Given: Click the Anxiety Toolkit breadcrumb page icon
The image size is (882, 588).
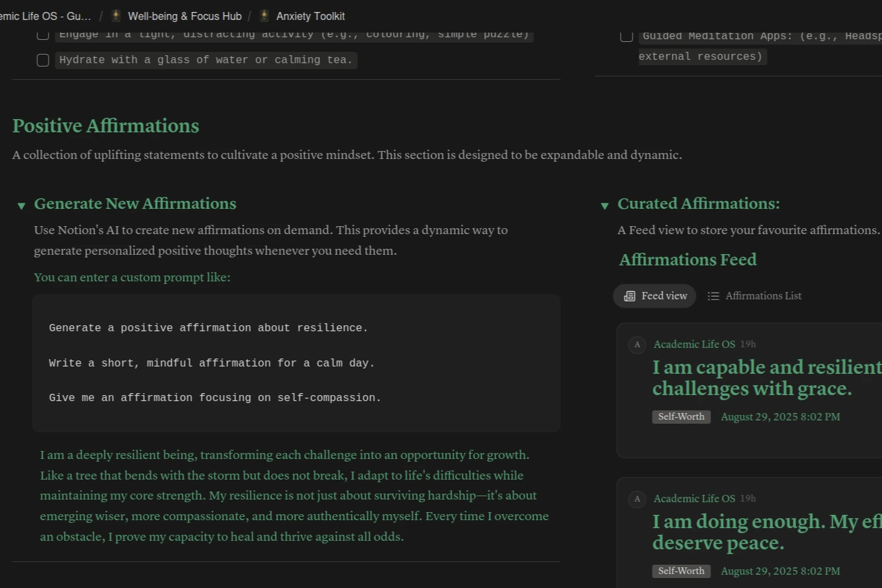Looking at the screenshot, I should click(x=264, y=16).
